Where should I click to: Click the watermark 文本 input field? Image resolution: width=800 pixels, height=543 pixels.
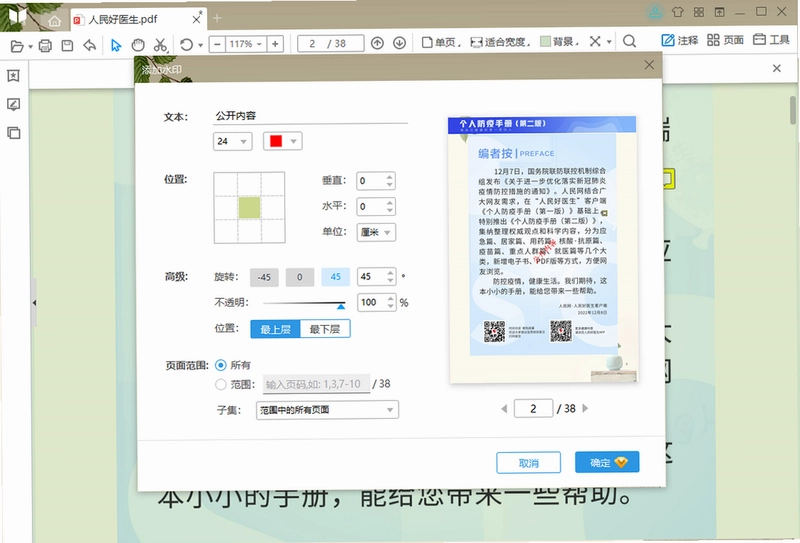tap(310, 116)
